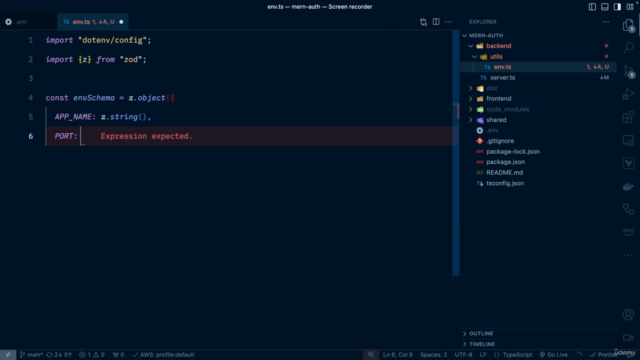
Task: Open server.ts in the file tree
Action: (538, 78)
